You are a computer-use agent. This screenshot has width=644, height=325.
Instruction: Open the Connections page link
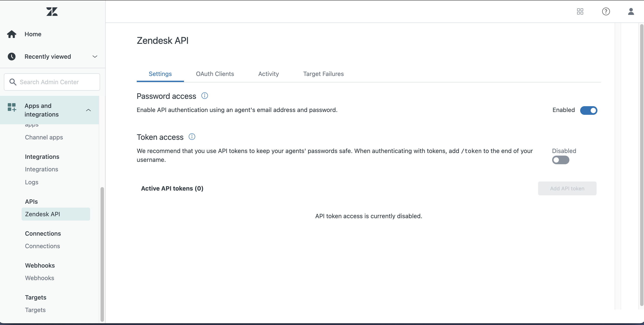(x=42, y=246)
